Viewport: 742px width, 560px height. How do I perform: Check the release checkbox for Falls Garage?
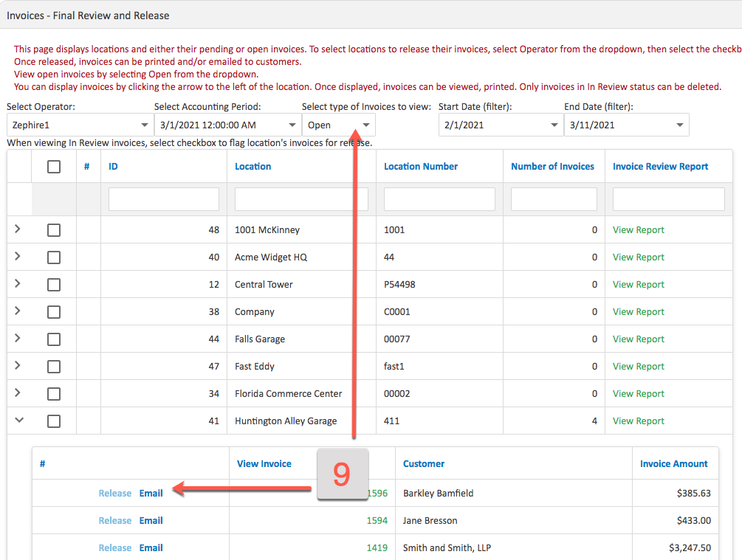53,339
